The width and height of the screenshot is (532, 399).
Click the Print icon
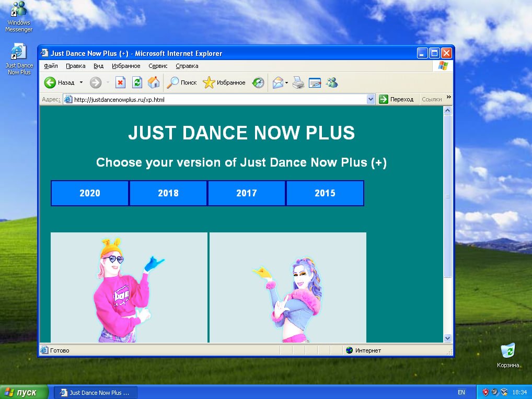[x=298, y=83]
